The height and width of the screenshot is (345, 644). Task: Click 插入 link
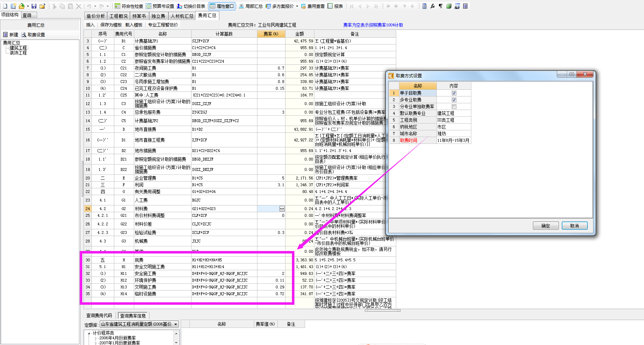coord(90,25)
